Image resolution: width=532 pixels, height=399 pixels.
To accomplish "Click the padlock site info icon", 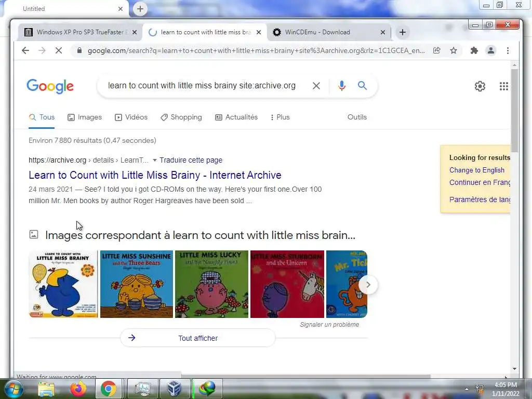I will pos(79,50).
